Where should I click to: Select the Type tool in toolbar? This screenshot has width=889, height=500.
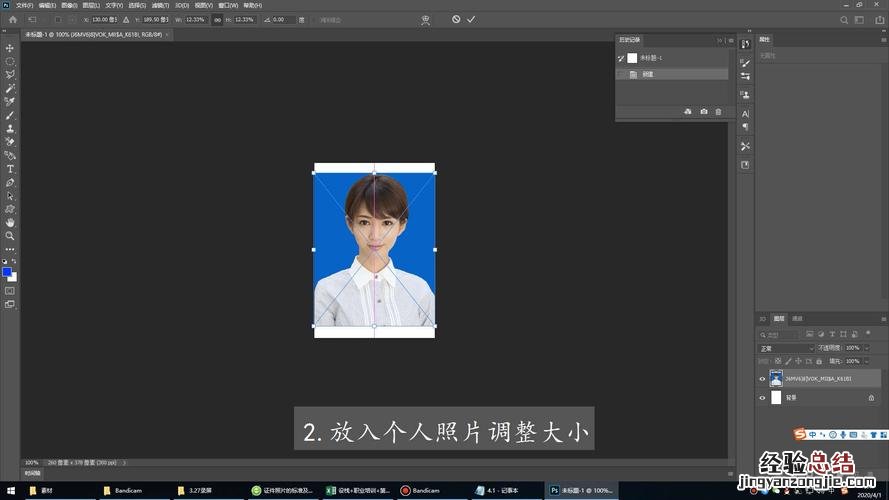click(x=10, y=169)
